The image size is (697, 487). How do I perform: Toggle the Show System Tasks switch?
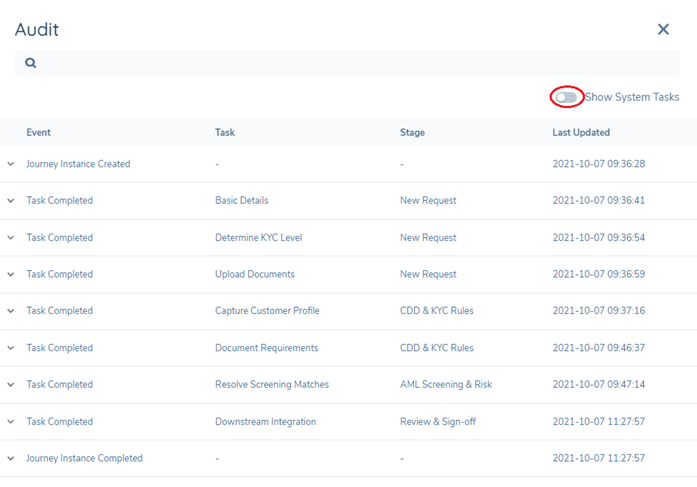[567, 97]
